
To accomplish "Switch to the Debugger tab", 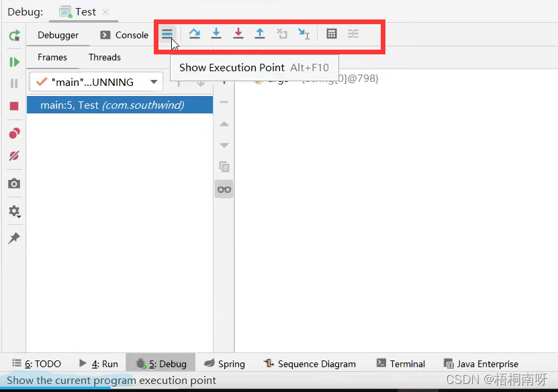I will coord(58,35).
